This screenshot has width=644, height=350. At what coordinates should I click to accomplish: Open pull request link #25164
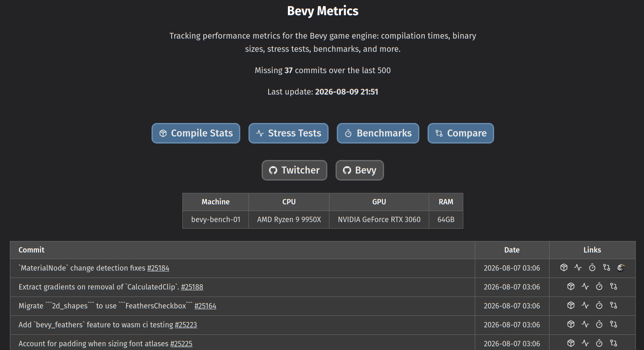click(205, 306)
